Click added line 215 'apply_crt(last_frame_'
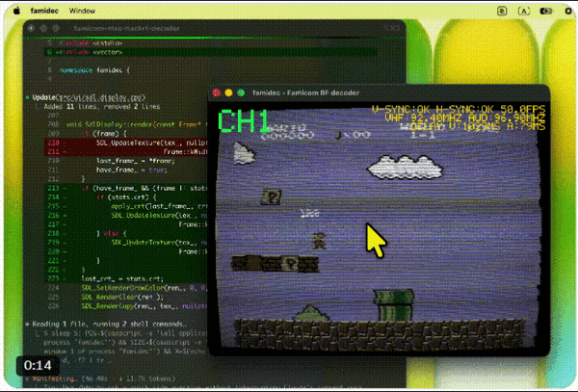The width and height of the screenshot is (578, 392). [125, 206]
